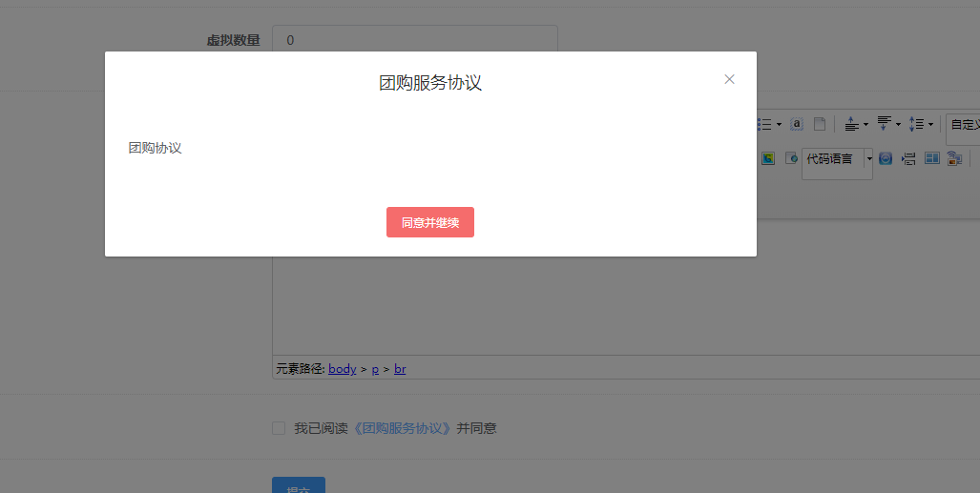
Task: Click the clear document blank page icon
Action: click(x=819, y=124)
